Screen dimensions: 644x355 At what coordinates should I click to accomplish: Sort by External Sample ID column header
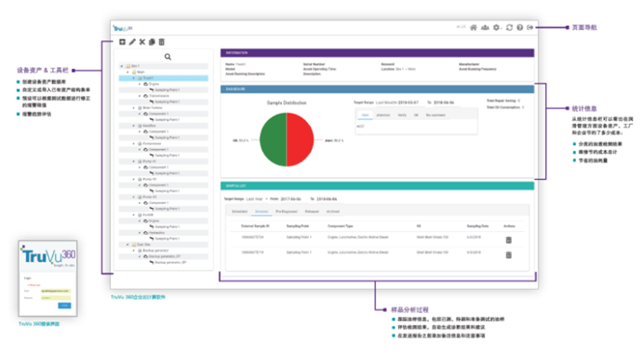(255, 226)
